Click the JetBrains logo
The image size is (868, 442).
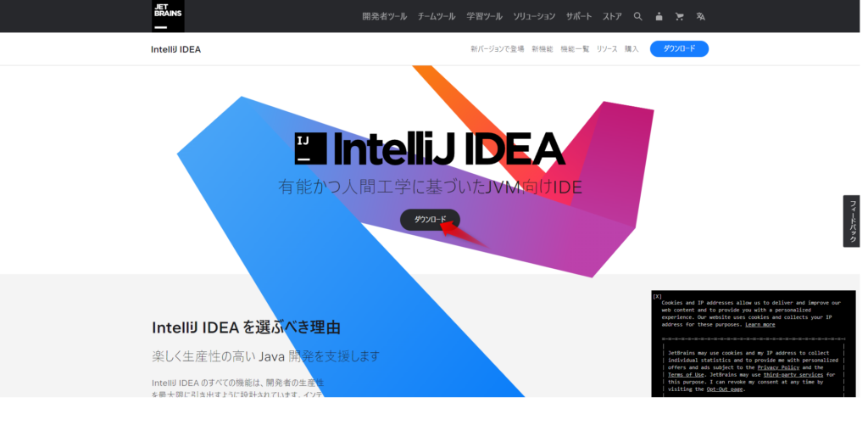(168, 15)
